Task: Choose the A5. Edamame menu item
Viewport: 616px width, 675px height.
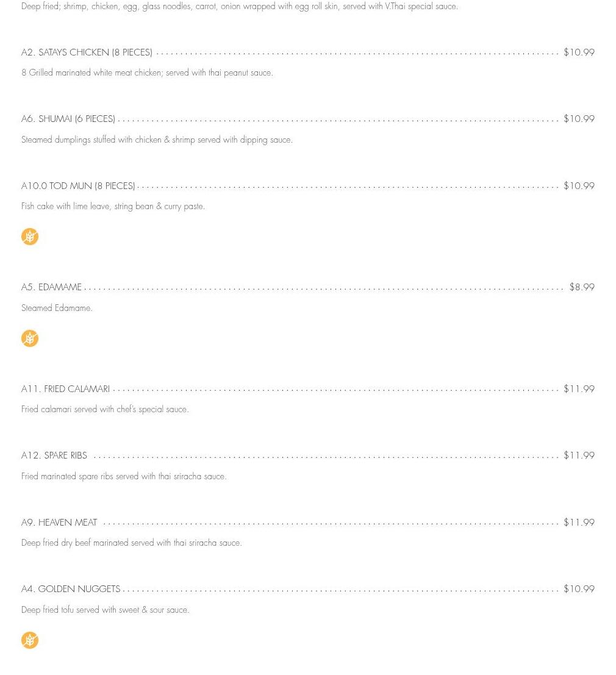Action: [51, 287]
